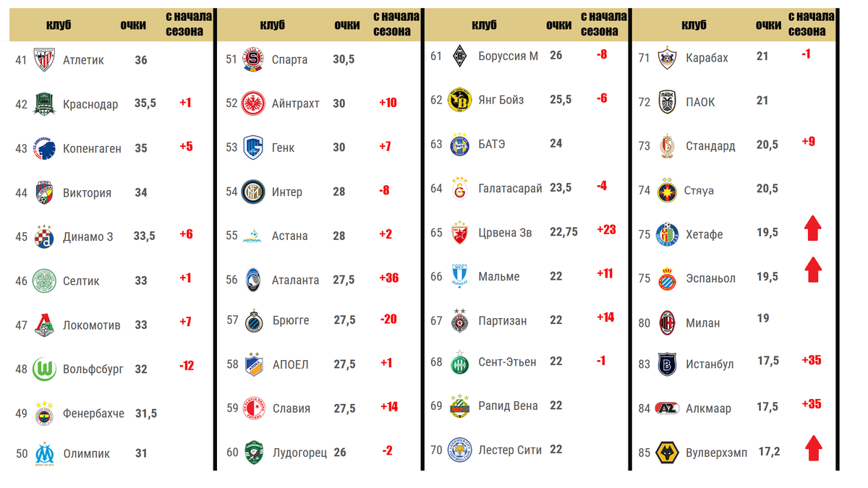The width and height of the screenshot is (868, 488).
Task: Click the Фенербахче club crest
Action: click(45, 413)
